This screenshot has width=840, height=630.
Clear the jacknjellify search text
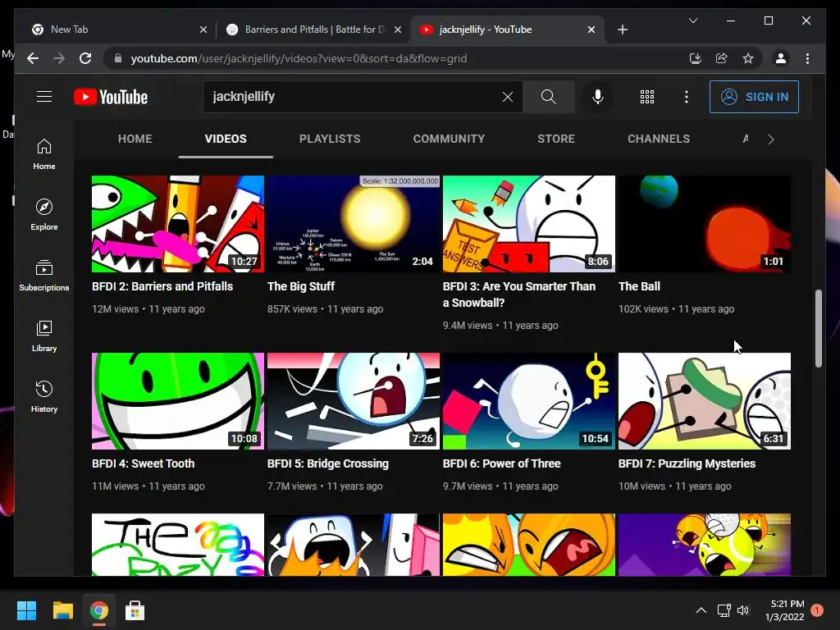pos(507,97)
